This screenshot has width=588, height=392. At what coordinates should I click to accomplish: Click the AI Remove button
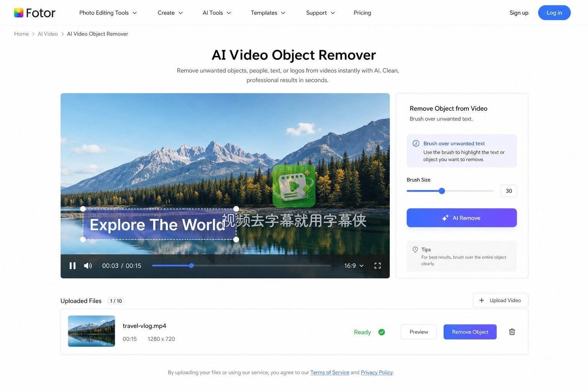462,218
